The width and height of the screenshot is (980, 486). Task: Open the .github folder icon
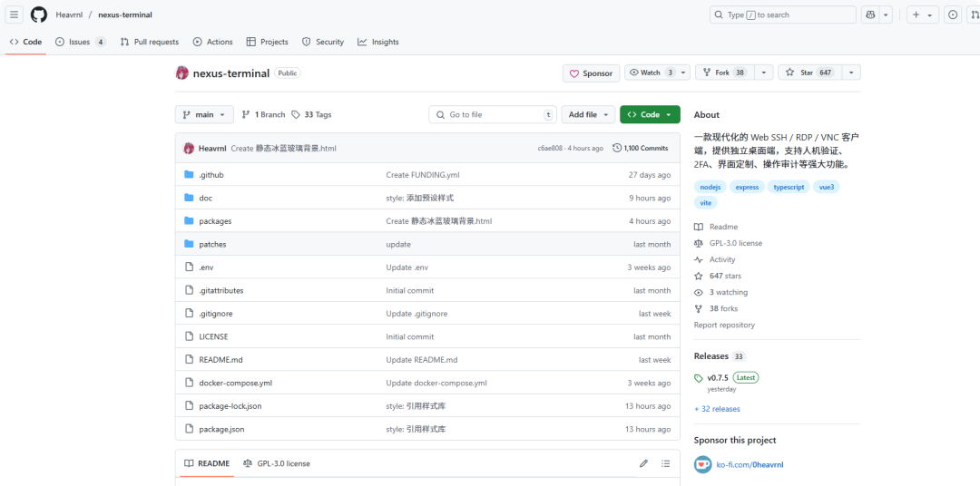(189, 175)
